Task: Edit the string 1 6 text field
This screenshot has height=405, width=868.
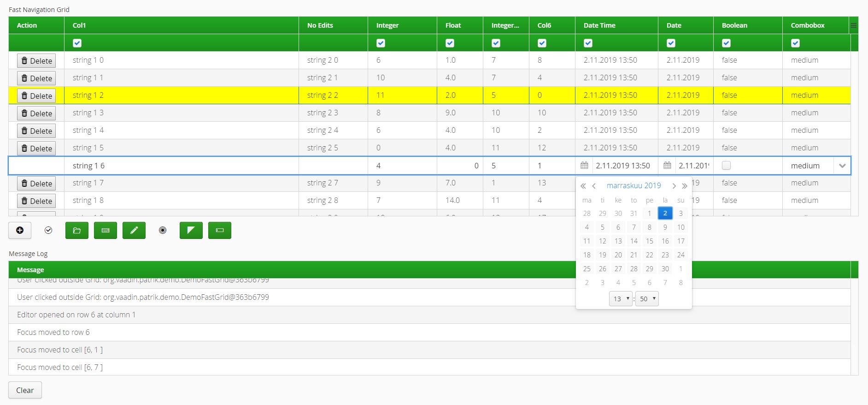Action: tap(181, 166)
